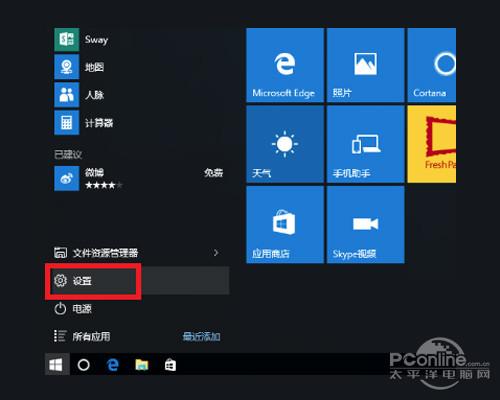
Task: Click the 文件资源管理器 folder icon
Action: tap(60, 253)
